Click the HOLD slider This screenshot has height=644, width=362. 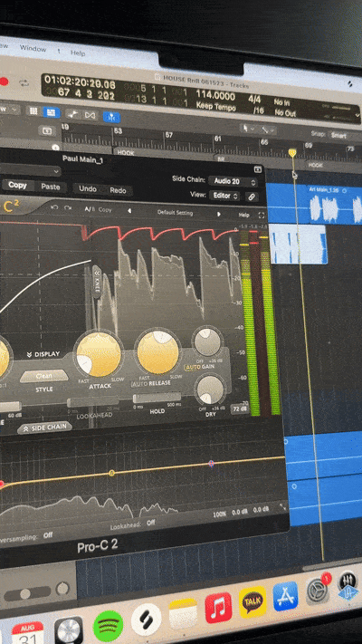(x=157, y=398)
